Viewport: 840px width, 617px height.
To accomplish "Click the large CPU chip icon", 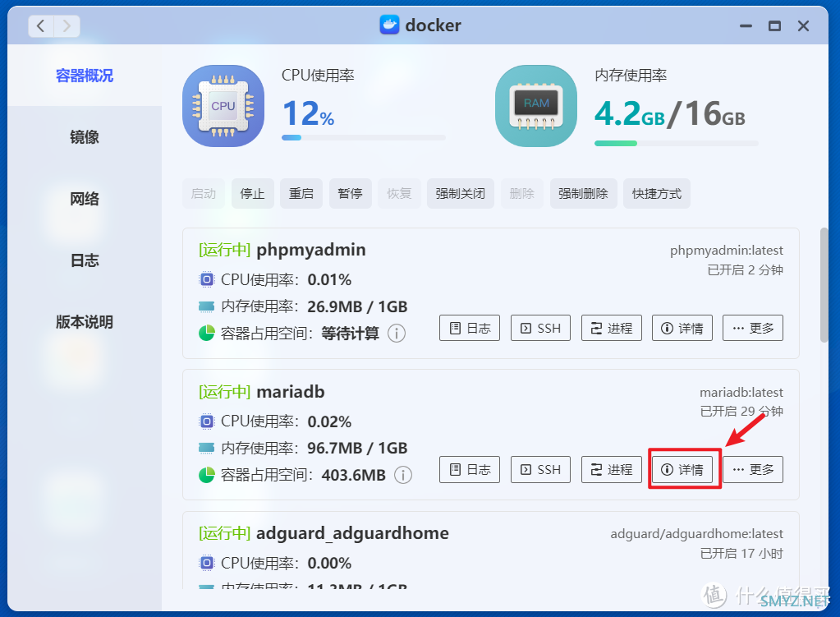I will pyautogui.click(x=223, y=106).
